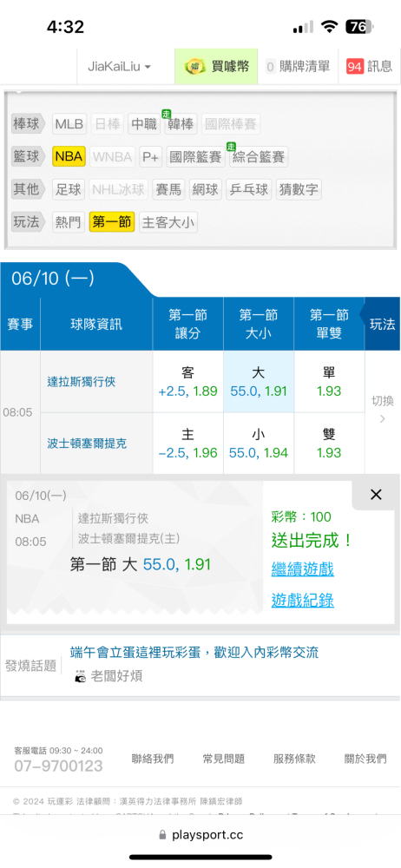The height and width of the screenshot is (868, 401).
Task: Click the 其他 category label
Action: pyautogui.click(x=28, y=189)
